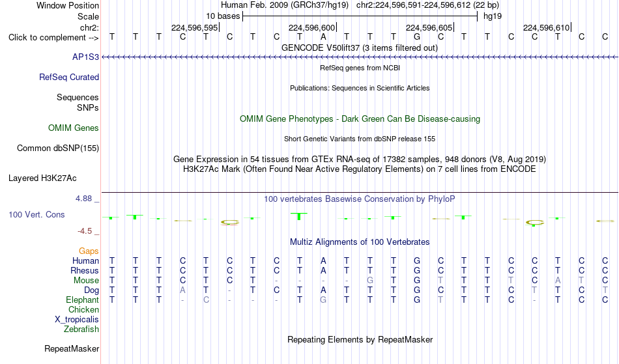Click the G base in the Human alignment row
This screenshot has width=619, height=364.
click(417, 260)
